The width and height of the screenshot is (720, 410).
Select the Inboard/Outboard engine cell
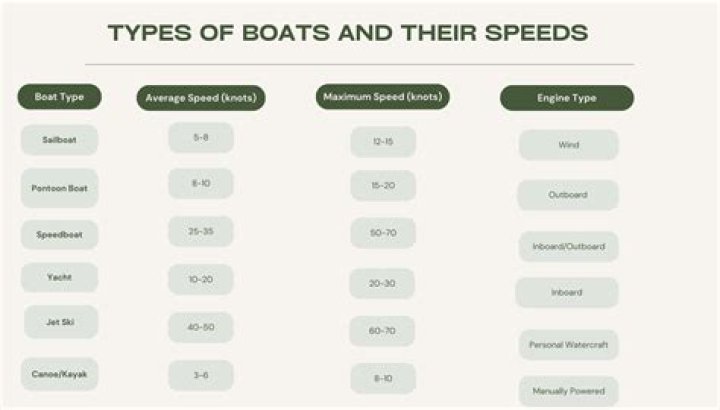tap(568, 246)
